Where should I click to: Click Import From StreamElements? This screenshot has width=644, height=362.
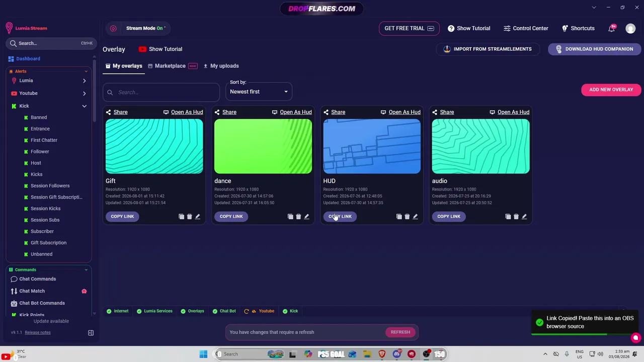tap(487, 49)
